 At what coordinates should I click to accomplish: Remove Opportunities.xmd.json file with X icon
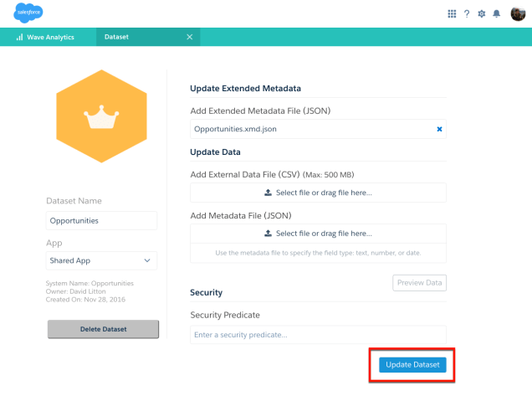tap(439, 129)
